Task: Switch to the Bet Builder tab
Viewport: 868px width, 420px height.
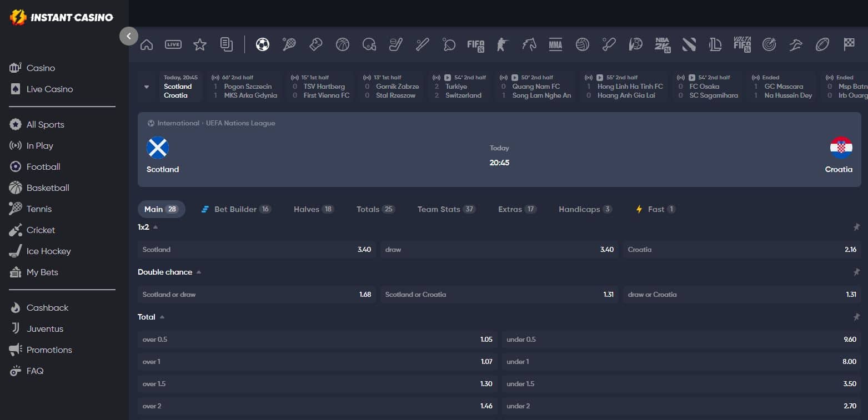Action: pyautogui.click(x=236, y=209)
